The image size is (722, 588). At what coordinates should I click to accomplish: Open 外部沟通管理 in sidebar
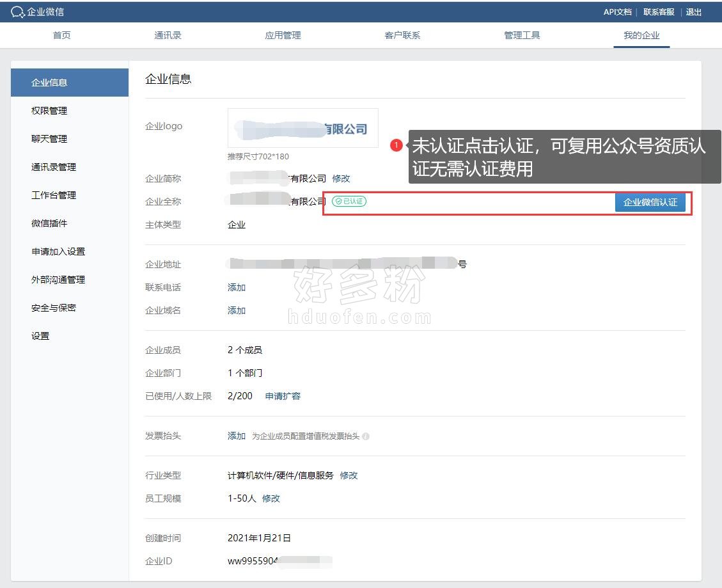[x=70, y=279]
